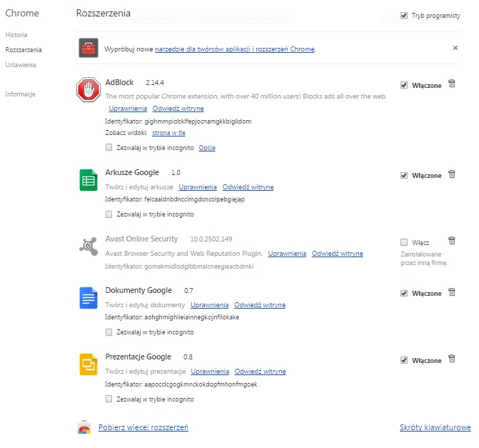Select Rozszerzenia in the sidebar
The image size is (479, 448).
(24, 50)
